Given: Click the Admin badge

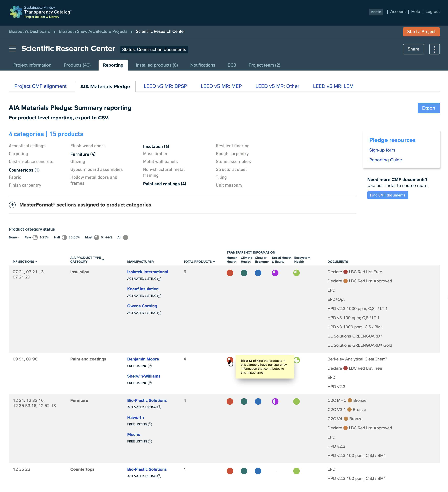Looking at the screenshot, I should click(376, 12).
